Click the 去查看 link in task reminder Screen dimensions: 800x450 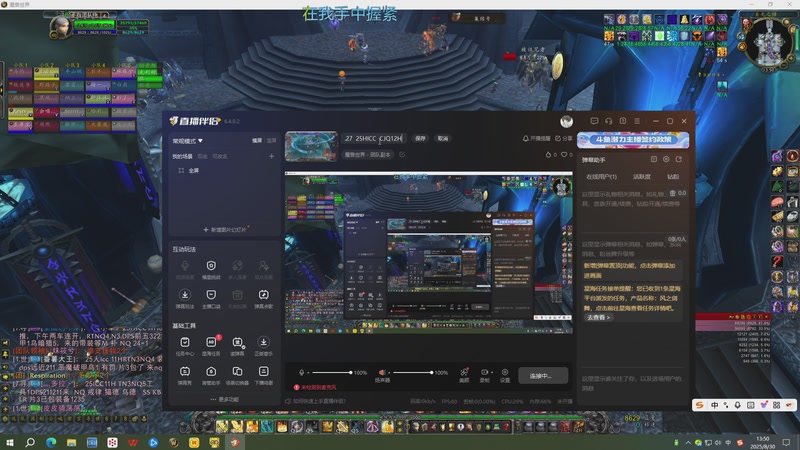click(x=598, y=317)
